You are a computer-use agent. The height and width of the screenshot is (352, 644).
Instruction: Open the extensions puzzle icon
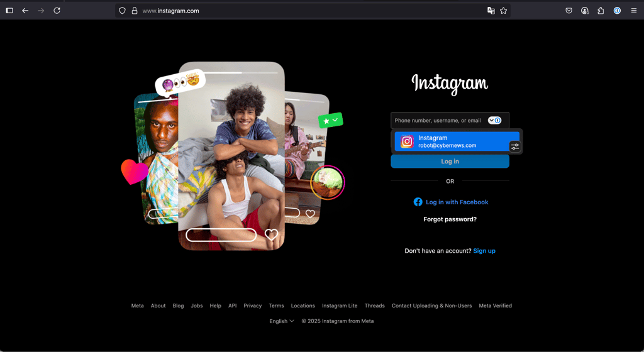coord(601,11)
